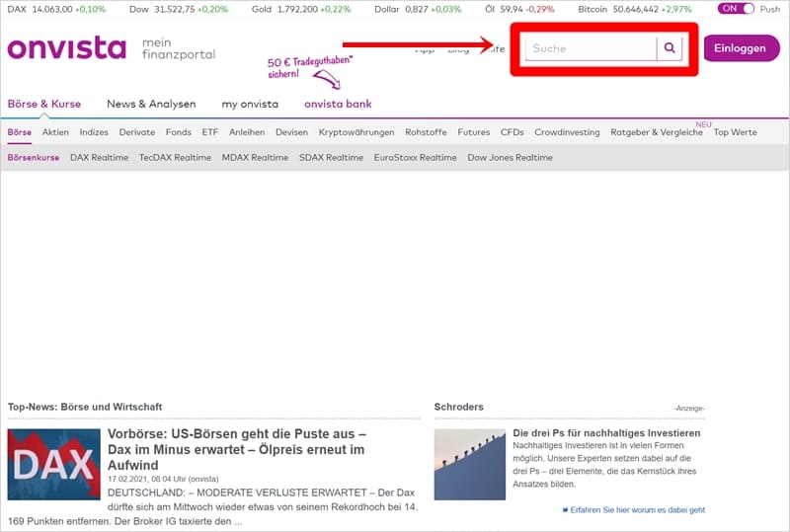Open the Futures section
790x532 pixels.
click(x=474, y=132)
